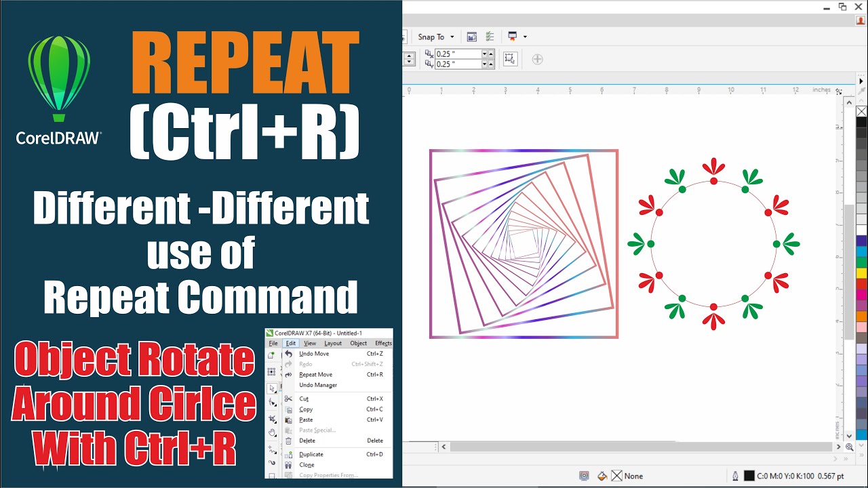This screenshot has width=868, height=488.
Task: Click the fill None swatch in status bar
Action: click(617, 476)
